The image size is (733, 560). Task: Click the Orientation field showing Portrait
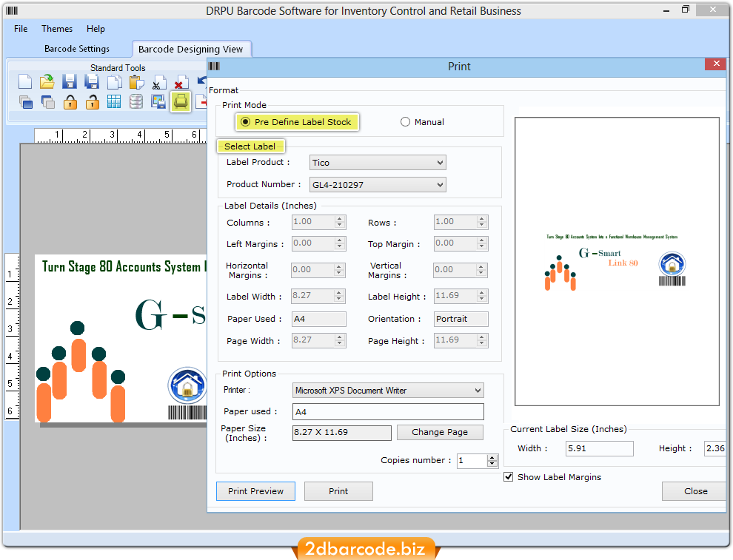(461, 319)
